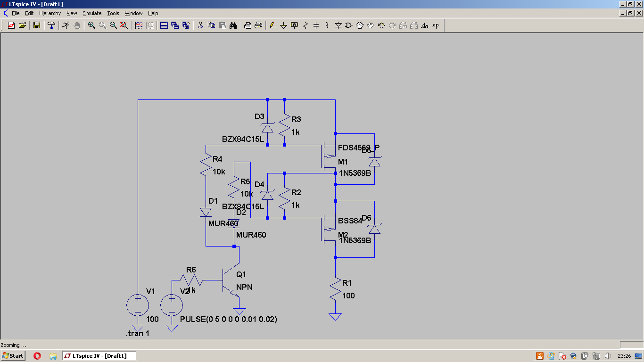Select the LTspice IV taskbar button
This screenshot has width=644, height=362.
pyautogui.click(x=99, y=356)
